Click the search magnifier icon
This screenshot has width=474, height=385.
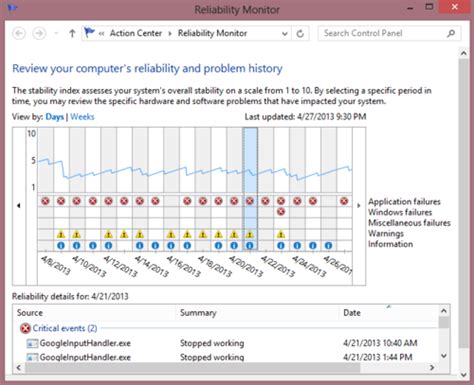pyautogui.click(x=451, y=33)
